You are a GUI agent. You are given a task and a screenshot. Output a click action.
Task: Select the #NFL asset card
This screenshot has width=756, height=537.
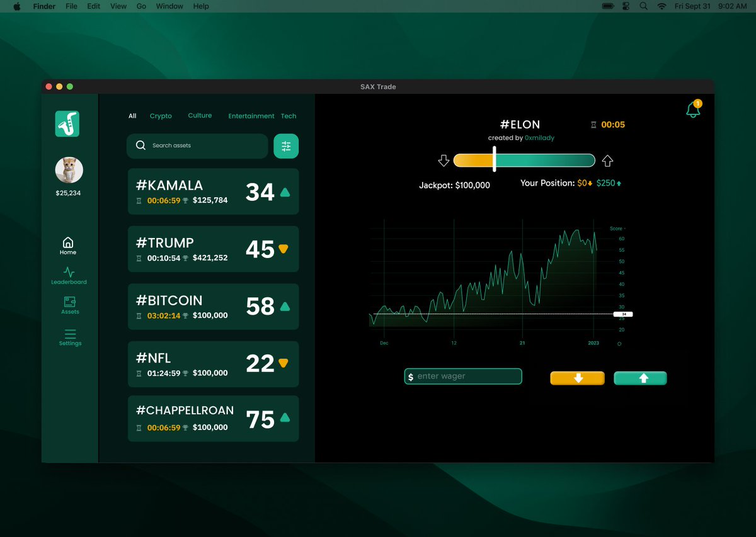pos(213,364)
